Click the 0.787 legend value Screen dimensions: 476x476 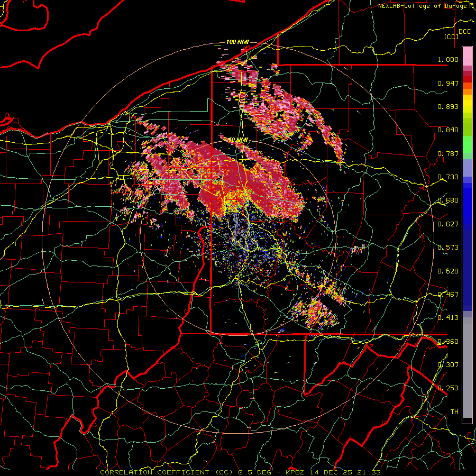pyautogui.click(x=448, y=153)
